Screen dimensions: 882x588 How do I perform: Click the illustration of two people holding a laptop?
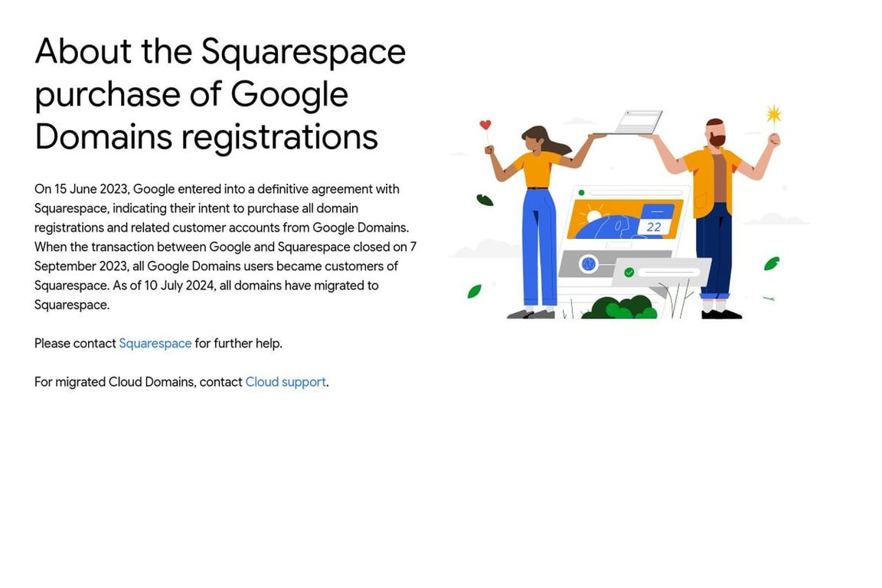coord(629,211)
